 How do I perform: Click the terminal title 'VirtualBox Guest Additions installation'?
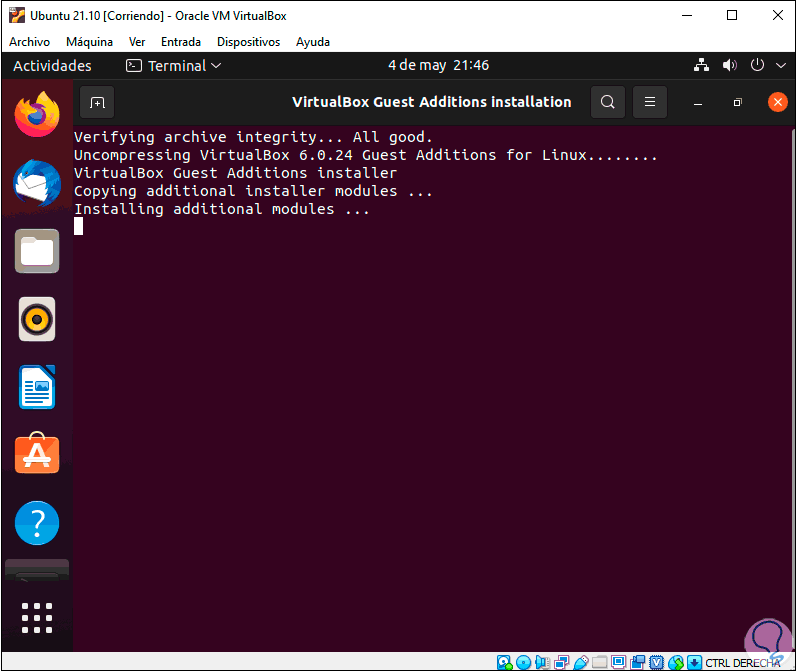(432, 102)
